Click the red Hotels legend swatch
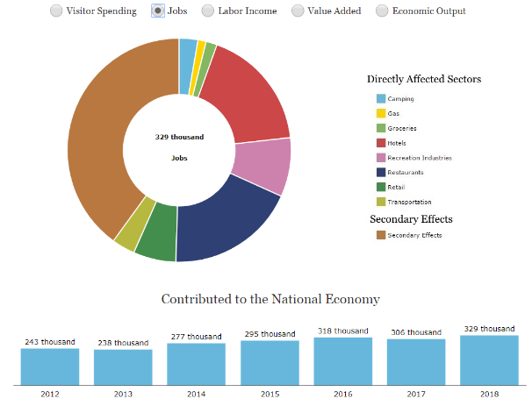The height and width of the screenshot is (413, 532). pyautogui.click(x=381, y=143)
